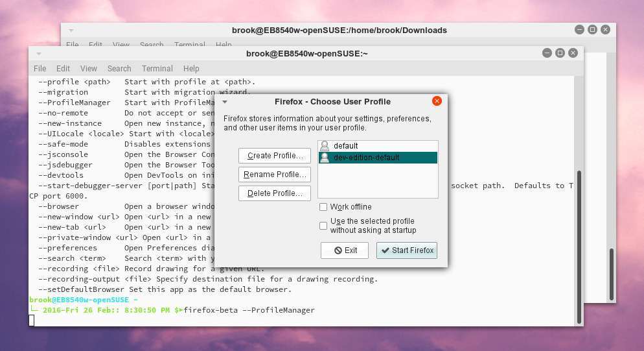Open the File menu in front terminal
644x351 pixels.
40,69
